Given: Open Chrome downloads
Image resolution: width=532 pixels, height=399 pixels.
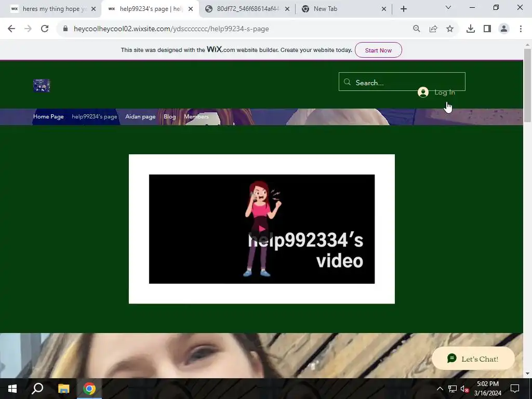Looking at the screenshot, I should click(471, 29).
